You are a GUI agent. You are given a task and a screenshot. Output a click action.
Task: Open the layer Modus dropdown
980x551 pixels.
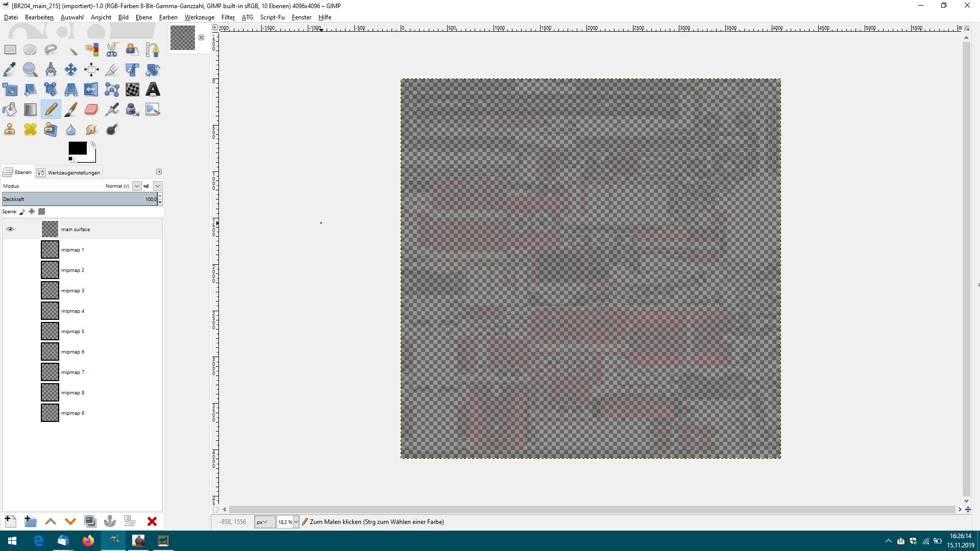point(136,186)
